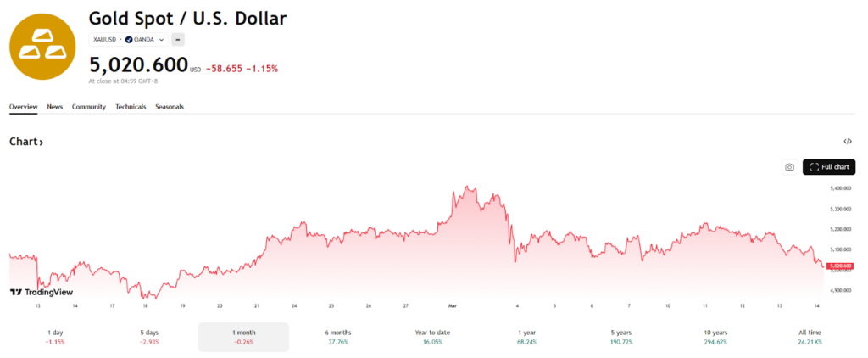868x358 pixels.
Task: Select the 1 day time range
Action: pos(56,337)
